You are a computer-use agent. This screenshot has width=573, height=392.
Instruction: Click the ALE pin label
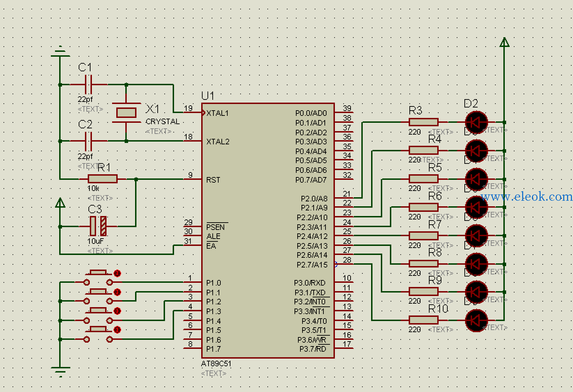tap(213, 237)
